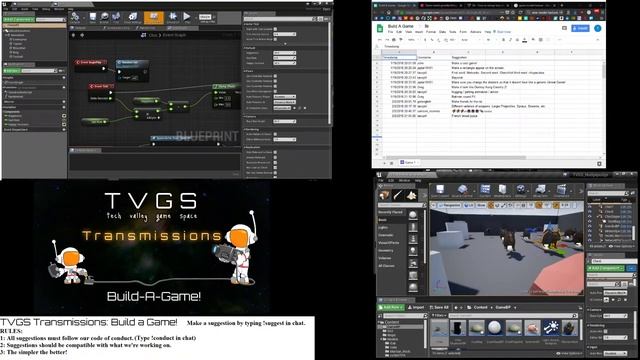The image size is (640, 360).
Task: Open Format menu in Google Sheets
Action: tap(431, 32)
